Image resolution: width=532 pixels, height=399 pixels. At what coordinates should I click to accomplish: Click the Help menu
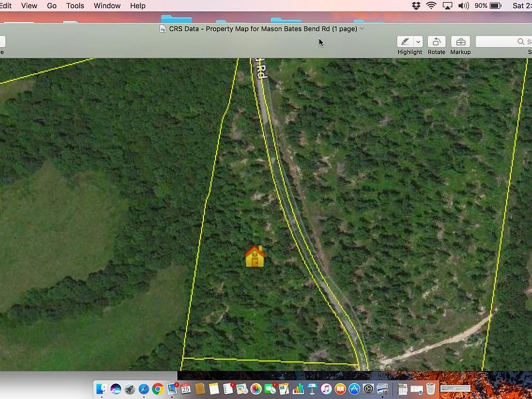(x=137, y=6)
